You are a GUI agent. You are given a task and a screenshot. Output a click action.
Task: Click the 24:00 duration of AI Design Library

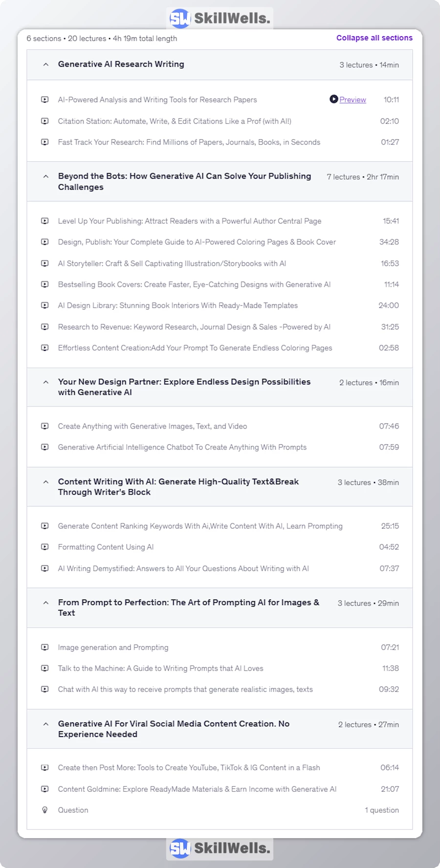click(389, 305)
